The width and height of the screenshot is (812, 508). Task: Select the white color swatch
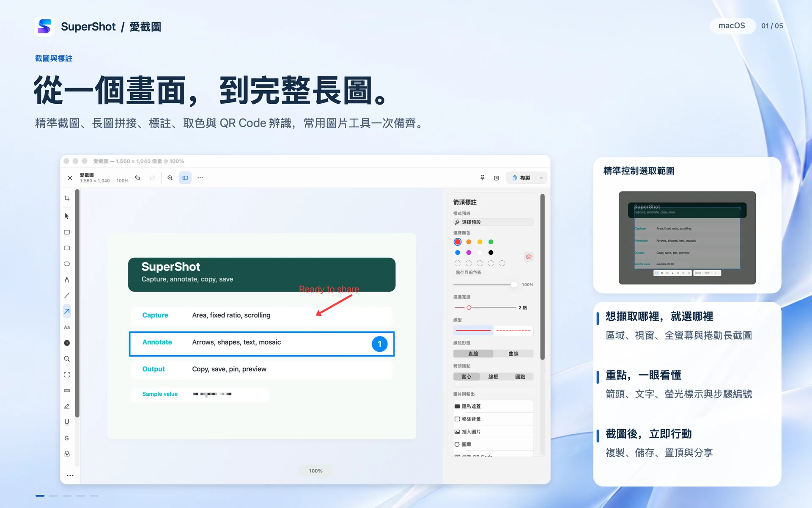(x=480, y=253)
